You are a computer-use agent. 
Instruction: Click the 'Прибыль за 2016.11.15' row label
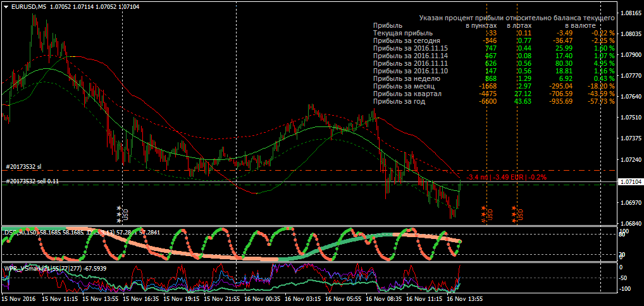[x=411, y=49]
